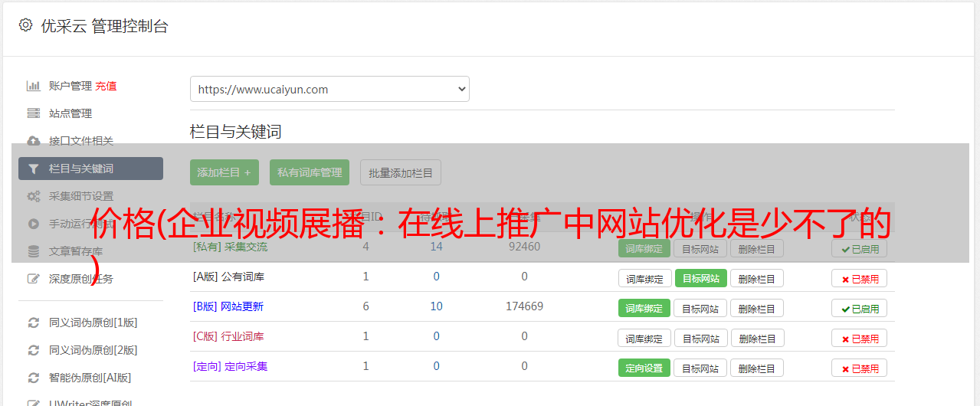Click 删除栏目 for 采集交流 row
This screenshot has height=406, width=980.
click(x=757, y=248)
